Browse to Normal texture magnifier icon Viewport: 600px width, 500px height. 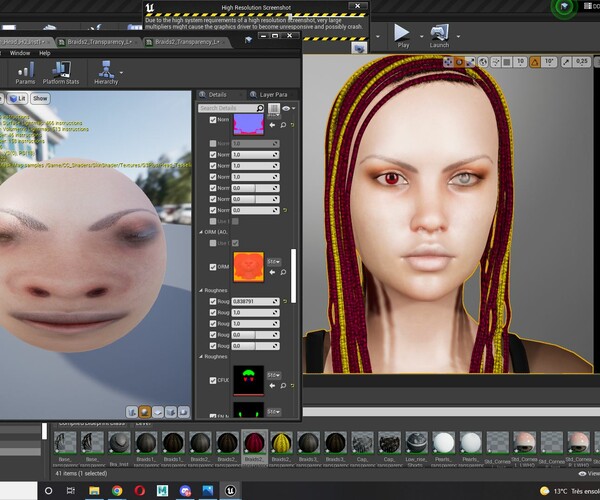(x=283, y=125)
